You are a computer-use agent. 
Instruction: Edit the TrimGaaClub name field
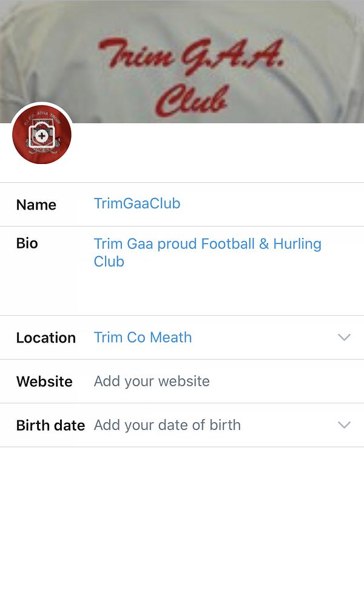click(137, 203)
